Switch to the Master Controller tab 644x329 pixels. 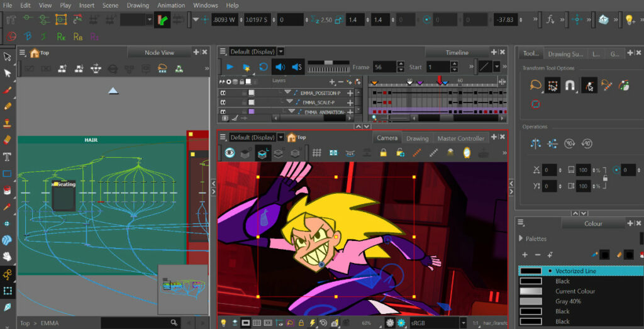click(x=460, y=138)
